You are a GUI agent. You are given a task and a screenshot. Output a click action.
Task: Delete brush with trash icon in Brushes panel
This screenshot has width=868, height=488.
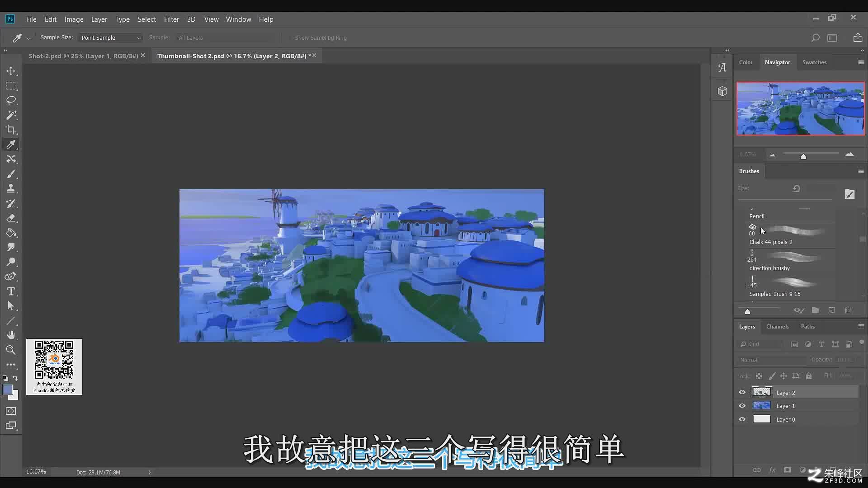(x=848, y=310)
